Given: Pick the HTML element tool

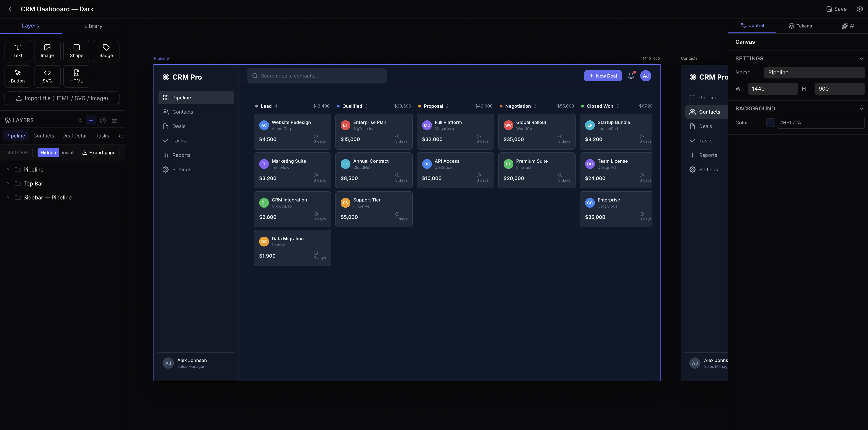Looking at the screenshot, I should pos(76,76).
